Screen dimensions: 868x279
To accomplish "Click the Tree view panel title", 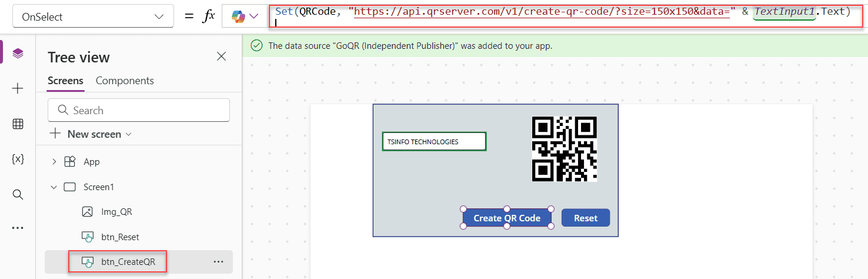I will tap(79, 57).
